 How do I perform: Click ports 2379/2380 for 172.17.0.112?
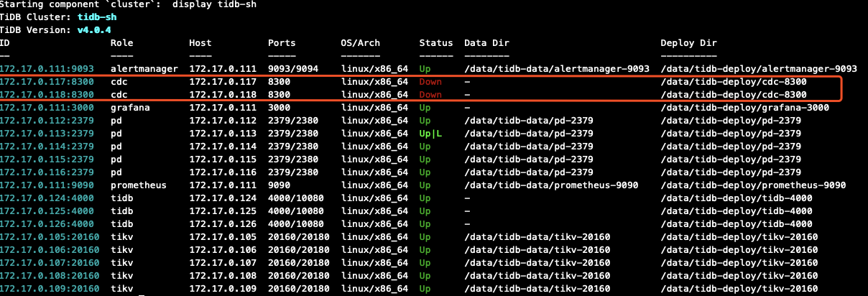tap(293, 121)
